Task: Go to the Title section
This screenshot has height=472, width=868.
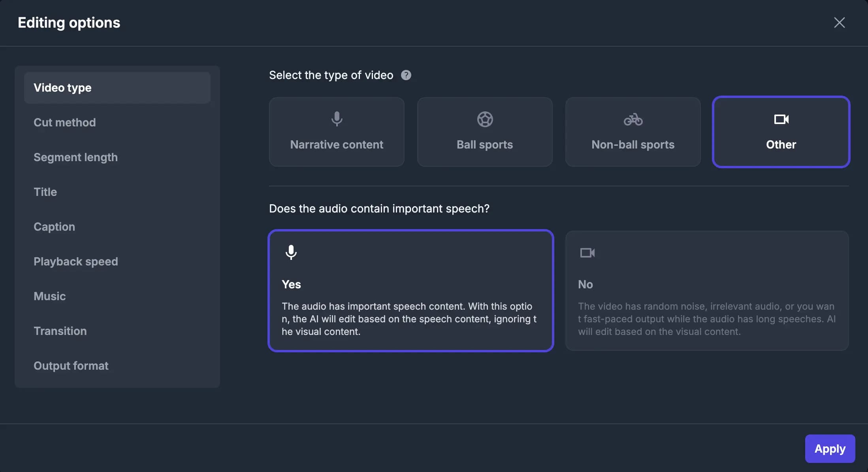Action: click(x=45, y=192)
